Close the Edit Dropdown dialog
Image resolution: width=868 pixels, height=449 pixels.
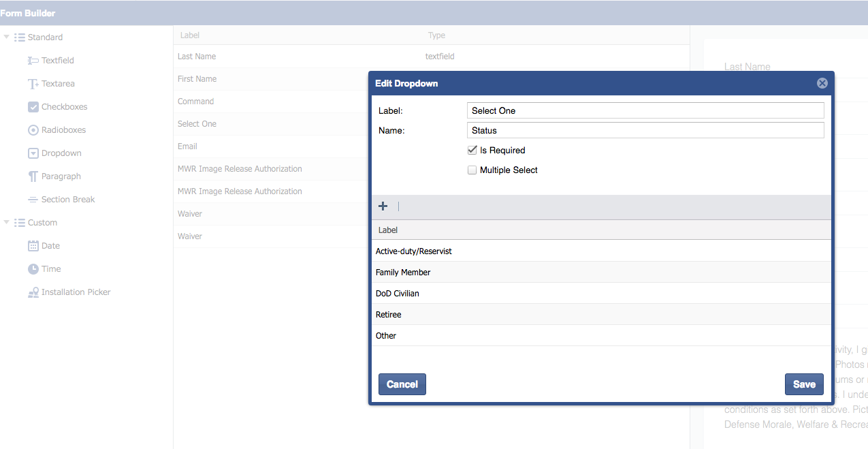(x=822, y=83)
